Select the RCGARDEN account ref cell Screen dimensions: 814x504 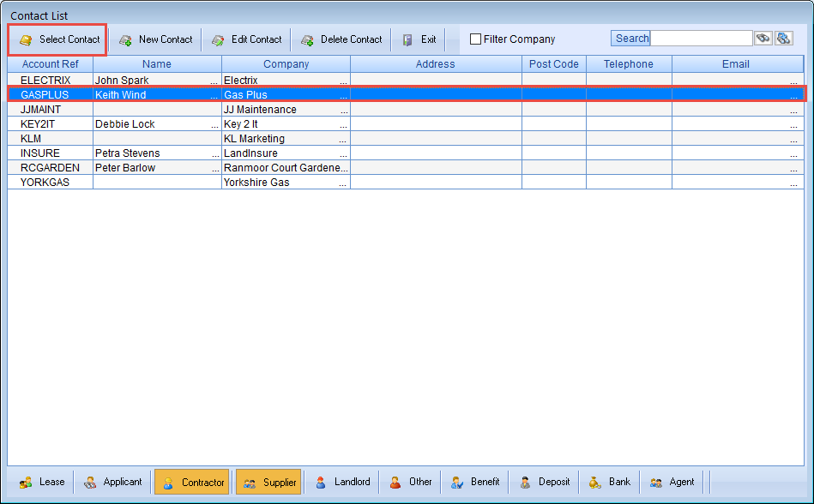50,167
